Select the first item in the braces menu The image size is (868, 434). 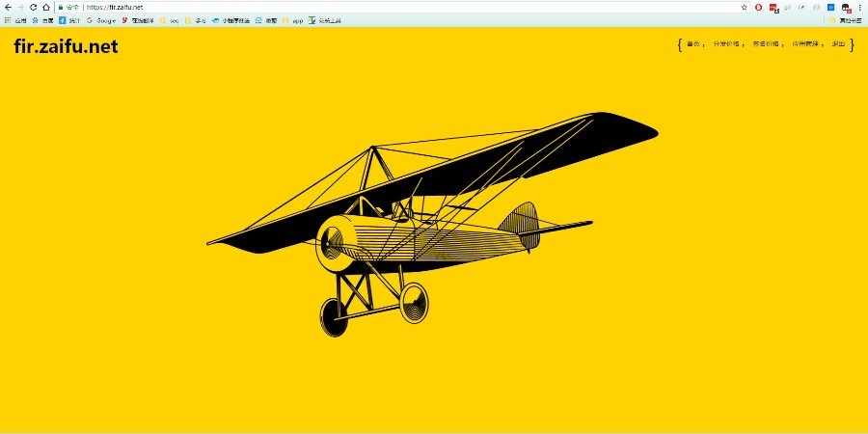click(693, 44)
